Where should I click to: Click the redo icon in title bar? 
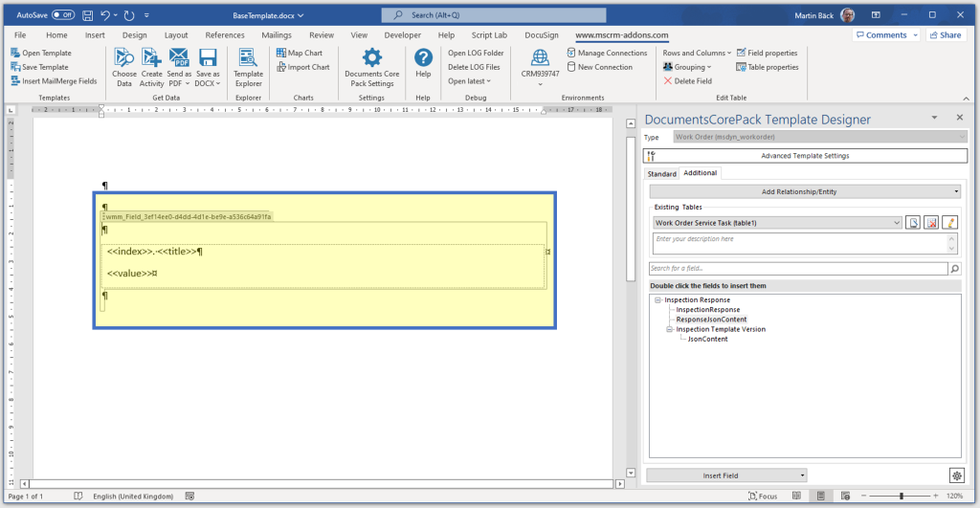(129, 15)
